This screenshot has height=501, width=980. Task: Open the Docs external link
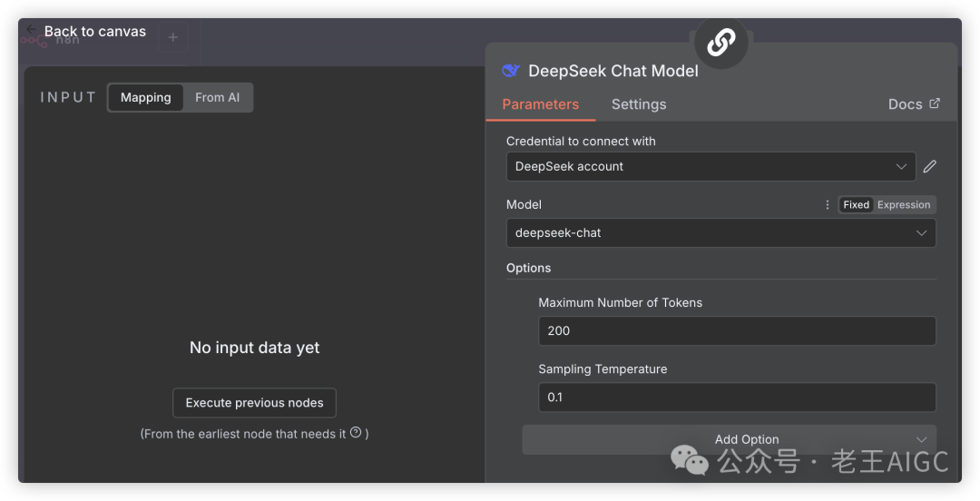(x=914, y=104)
